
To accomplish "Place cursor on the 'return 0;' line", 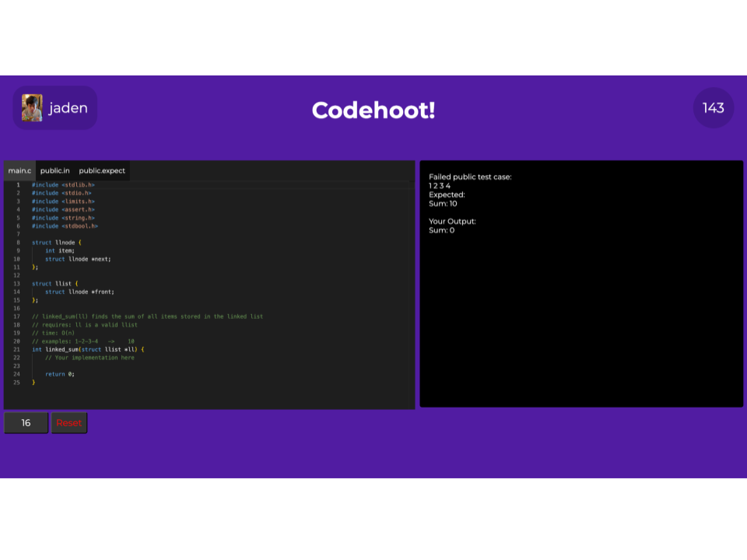I will [x=59, y=374].
